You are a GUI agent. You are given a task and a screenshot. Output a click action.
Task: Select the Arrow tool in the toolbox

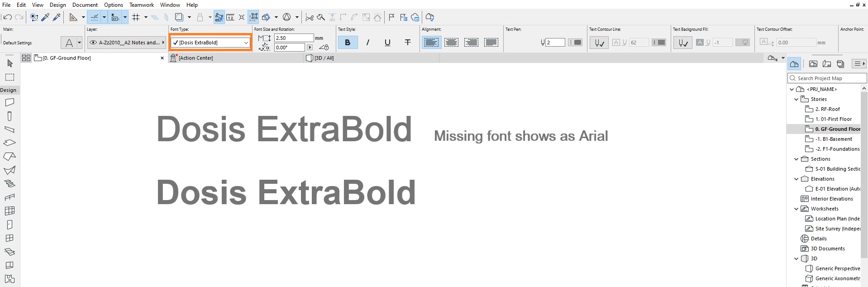click(x=10, y=63)
